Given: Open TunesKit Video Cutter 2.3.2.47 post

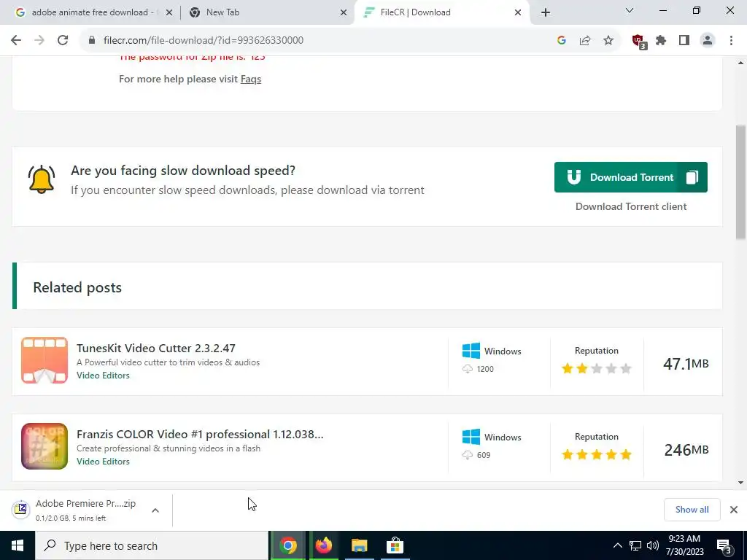Looking at the screenshot, I should pyautogui.click(x=156, y=348).
